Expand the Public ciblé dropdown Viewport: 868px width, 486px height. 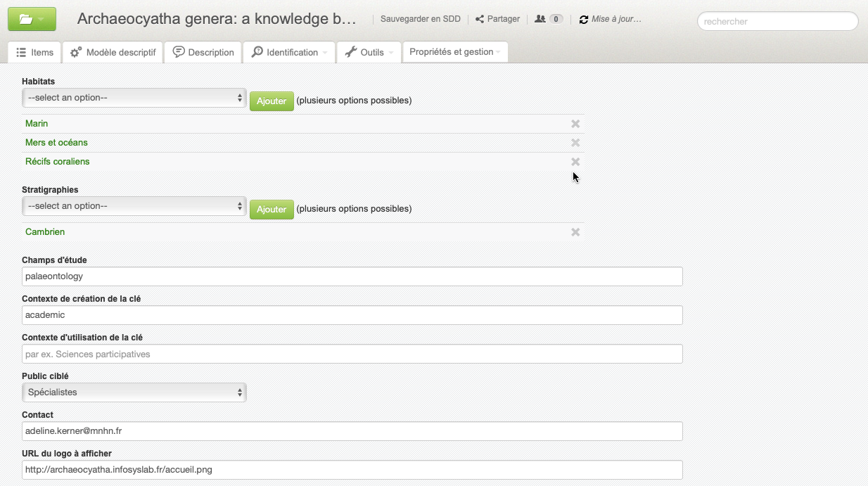point(134,392)
